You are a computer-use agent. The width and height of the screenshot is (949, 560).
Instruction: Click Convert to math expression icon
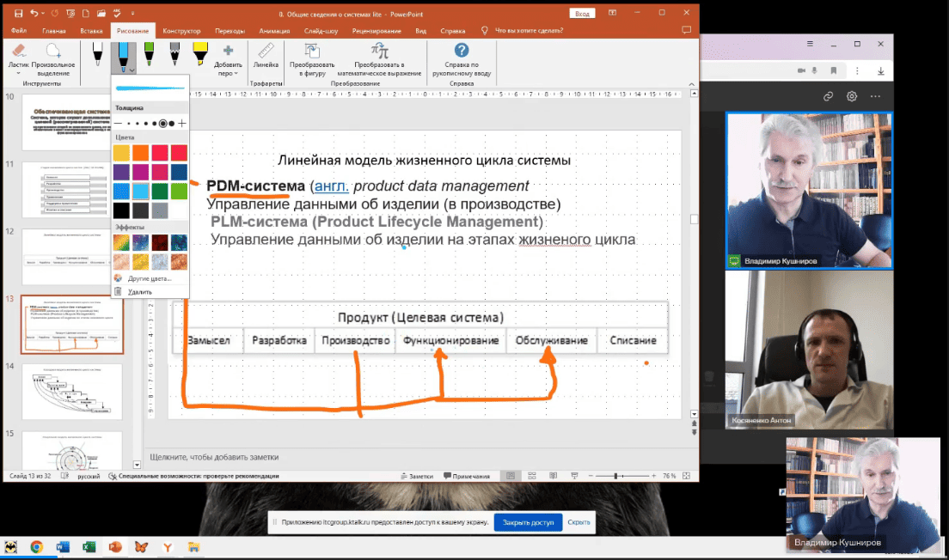pyautogui.click(x=379, y=53)
